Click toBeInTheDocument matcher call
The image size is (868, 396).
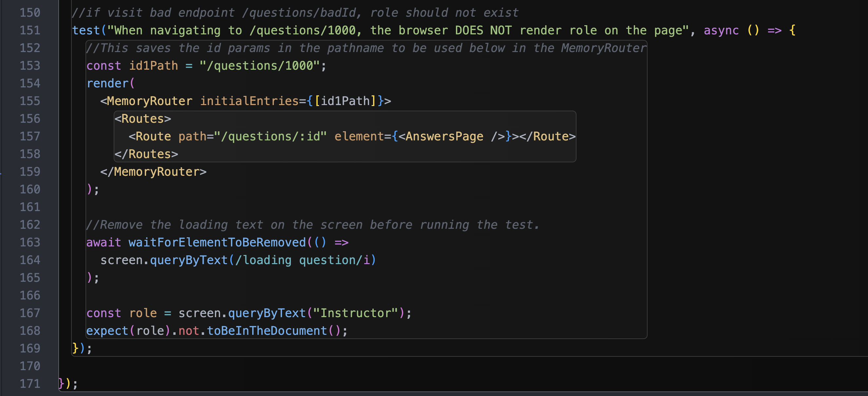(267, 331)
